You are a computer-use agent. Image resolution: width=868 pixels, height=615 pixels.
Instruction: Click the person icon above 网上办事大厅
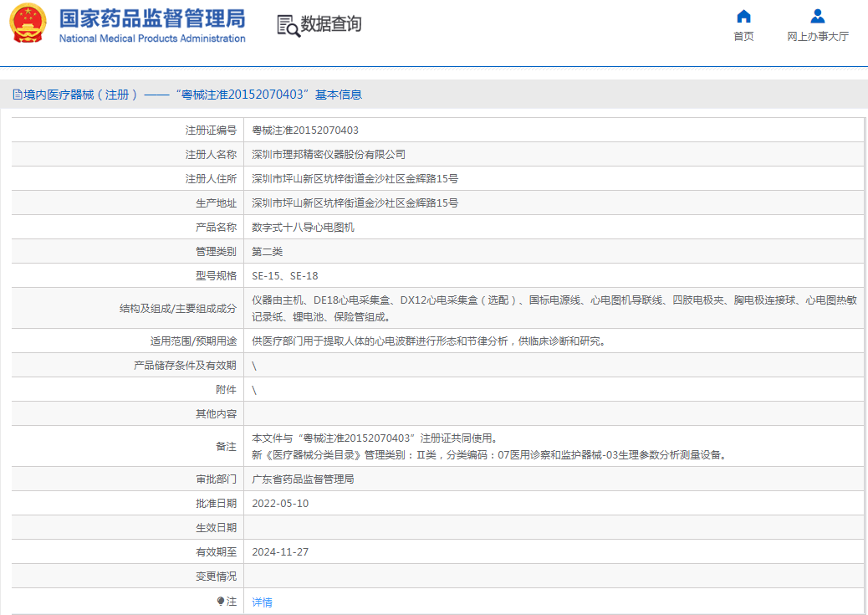818,17
